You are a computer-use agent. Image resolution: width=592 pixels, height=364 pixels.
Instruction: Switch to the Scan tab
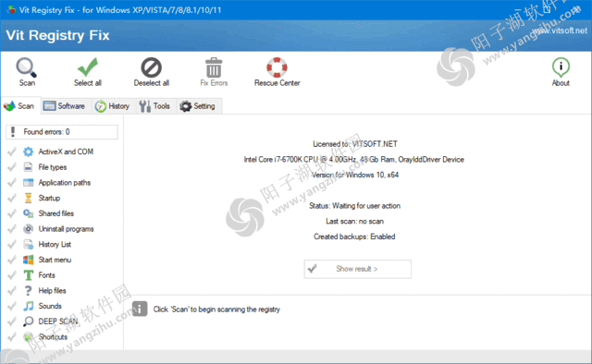[x=19, y=106]
